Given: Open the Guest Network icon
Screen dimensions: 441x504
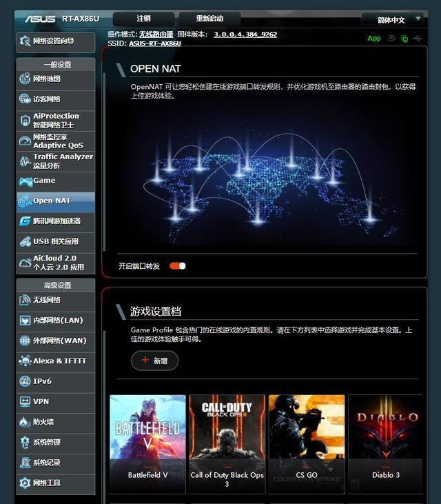Looking at the screenshot, I should coord(25,99).
